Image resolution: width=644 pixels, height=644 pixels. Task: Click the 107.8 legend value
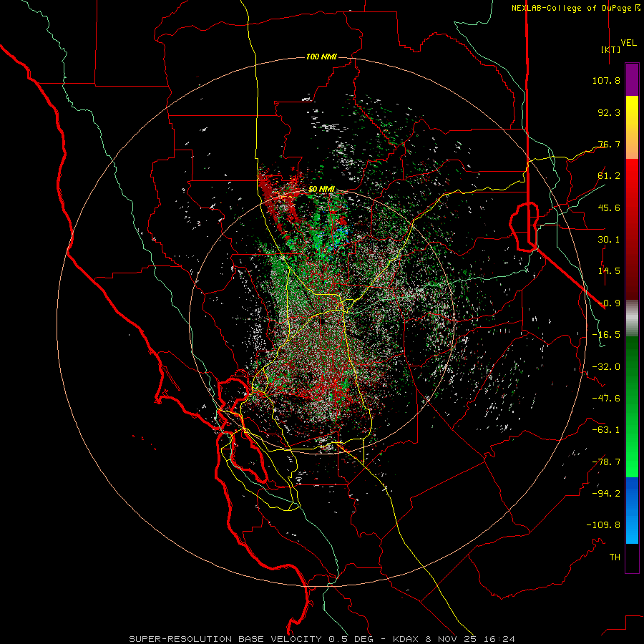606,80
